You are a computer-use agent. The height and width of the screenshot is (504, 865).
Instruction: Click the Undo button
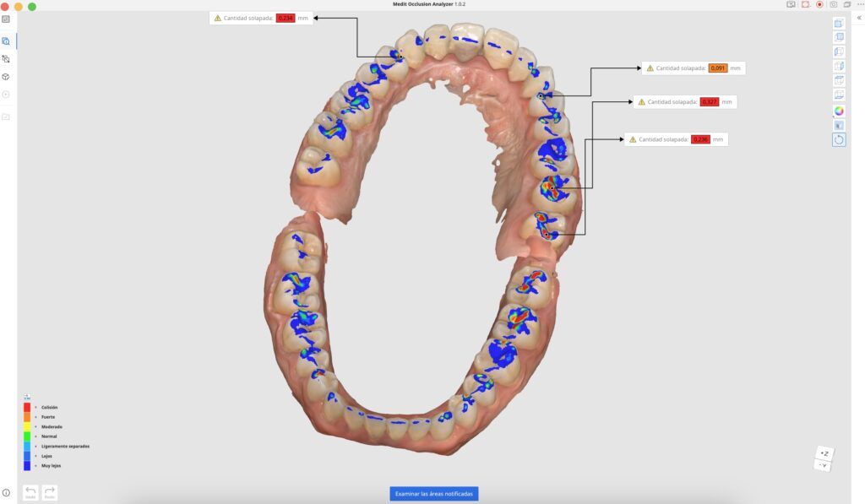tap(30, 492)
